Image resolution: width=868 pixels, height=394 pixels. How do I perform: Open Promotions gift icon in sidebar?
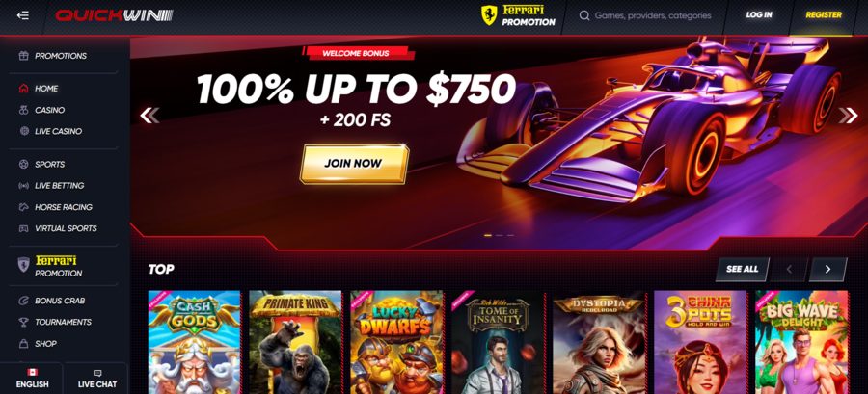click(23, 56)
